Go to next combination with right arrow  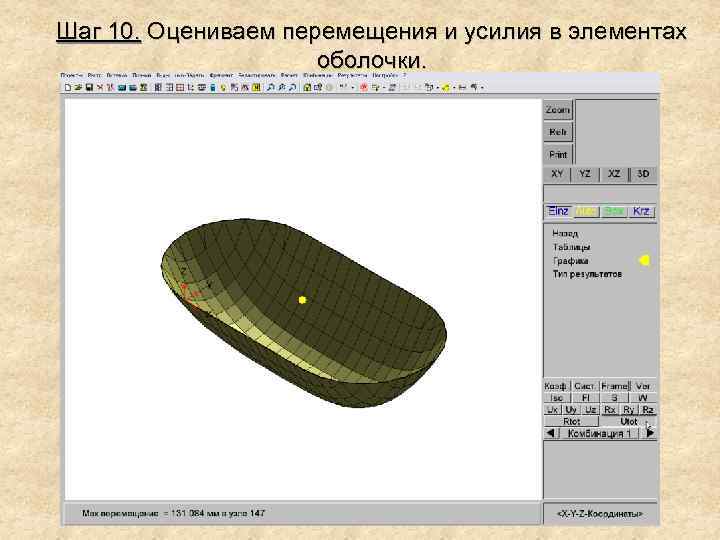click(x=650, y=433)
